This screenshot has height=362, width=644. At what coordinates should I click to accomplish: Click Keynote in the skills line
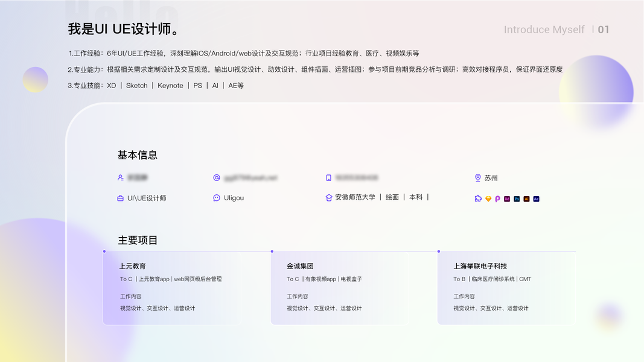click(x=170, y=85)
